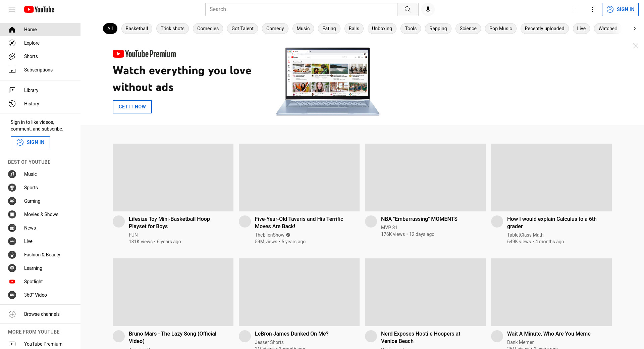Screen dimensions: 644x349
Task: Open History in the sidebar
Action: (40, 104)
